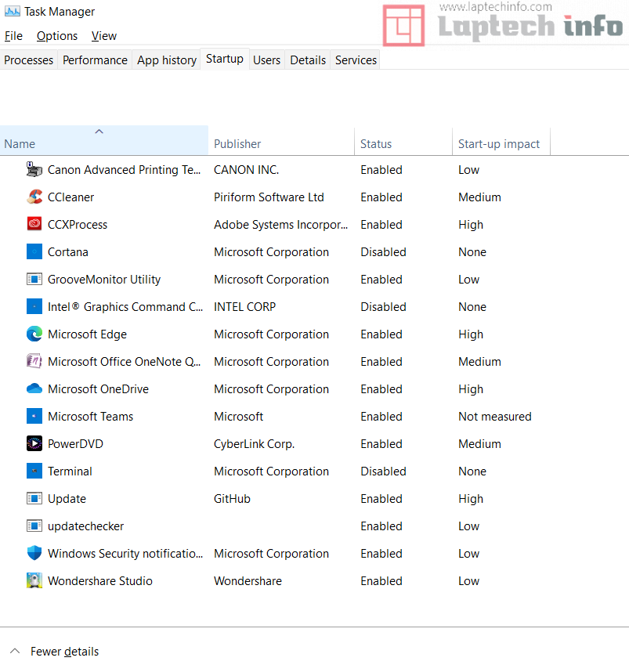
Task: Click the CyberLink Corp. publisher cell
Action: (255, 444)
